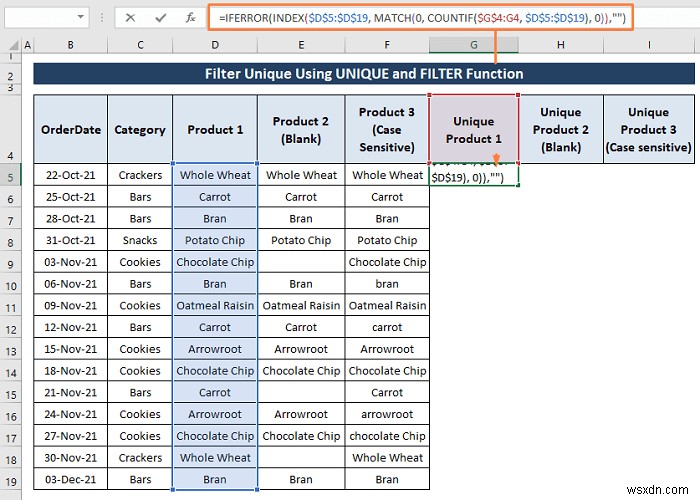Select Arrowroot in Product 1 row 13

pos(215,349)
